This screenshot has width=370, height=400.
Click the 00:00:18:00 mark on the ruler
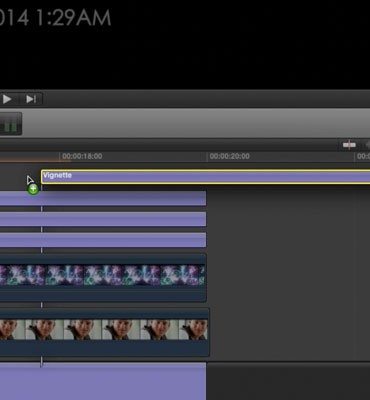(82, 156)
